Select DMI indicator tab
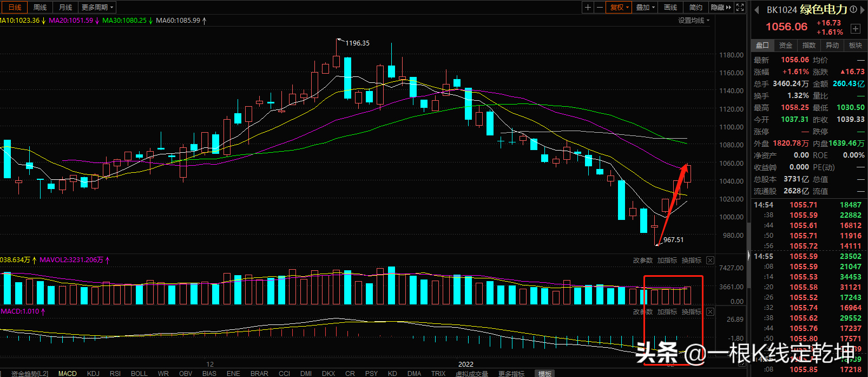Screen dimensions: 868x377 (x=306, y=373)
